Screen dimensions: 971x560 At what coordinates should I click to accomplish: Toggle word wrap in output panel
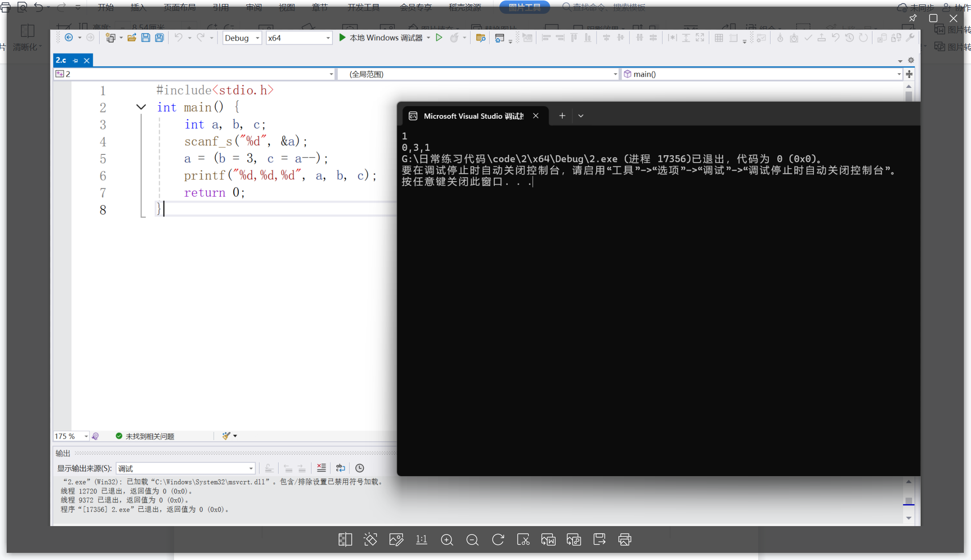(x=340, y=468)
